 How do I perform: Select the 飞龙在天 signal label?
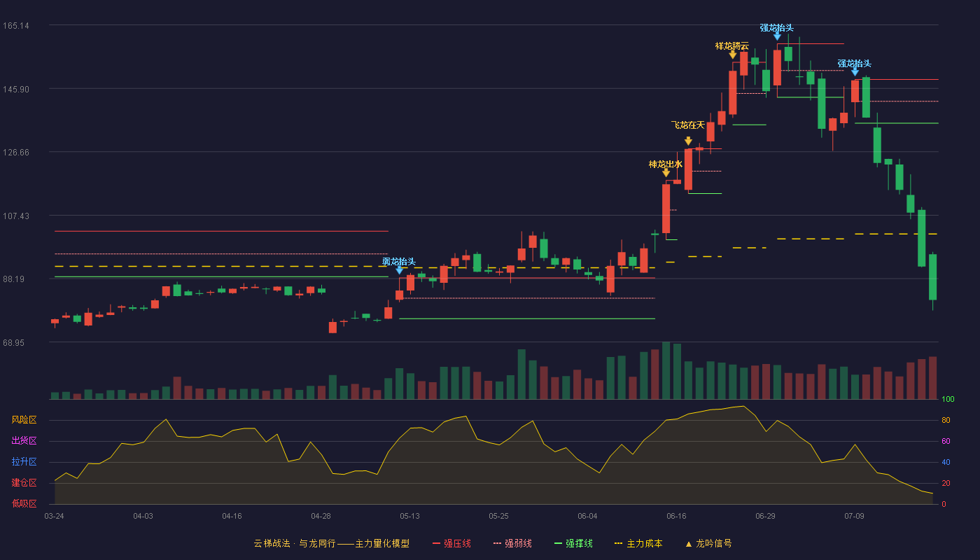pyautogui.click(x=688, y=125)
